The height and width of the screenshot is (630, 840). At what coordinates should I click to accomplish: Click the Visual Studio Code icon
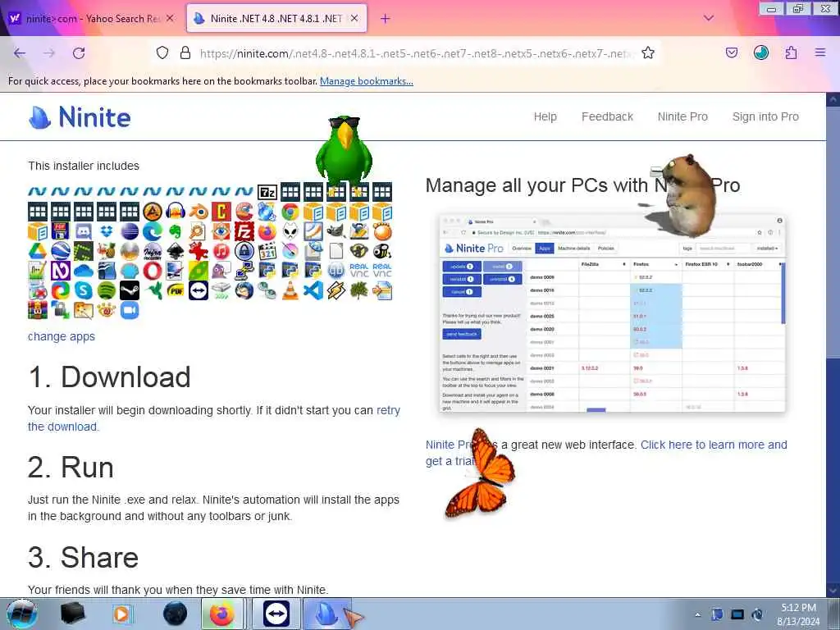[x=313, y=290]
